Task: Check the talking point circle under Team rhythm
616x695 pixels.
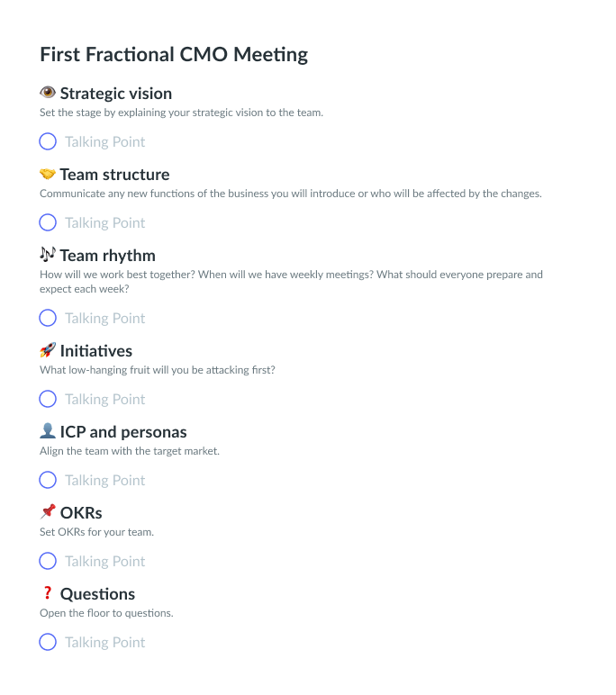Action: [x=48, y=318]
